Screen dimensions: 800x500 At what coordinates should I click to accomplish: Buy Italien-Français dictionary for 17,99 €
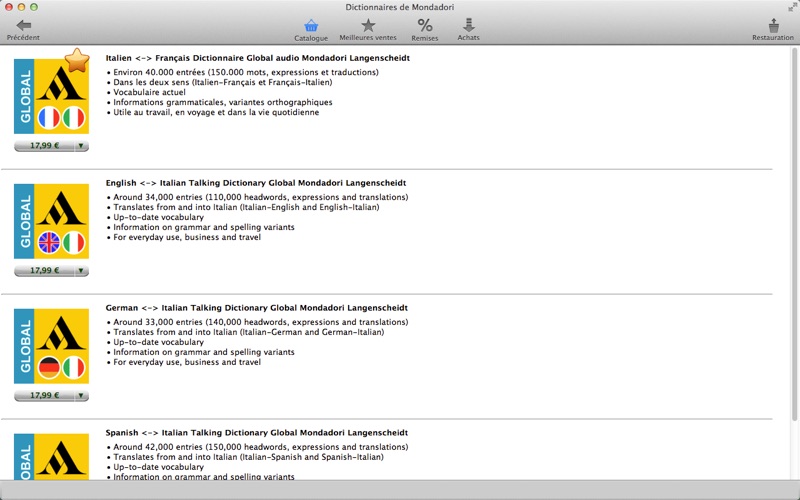(x=44, y=146)
